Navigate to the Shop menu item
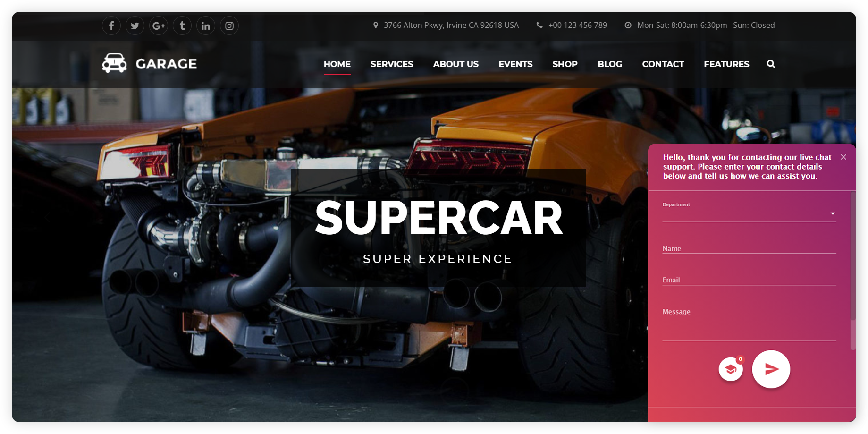 tap(565, 64)
